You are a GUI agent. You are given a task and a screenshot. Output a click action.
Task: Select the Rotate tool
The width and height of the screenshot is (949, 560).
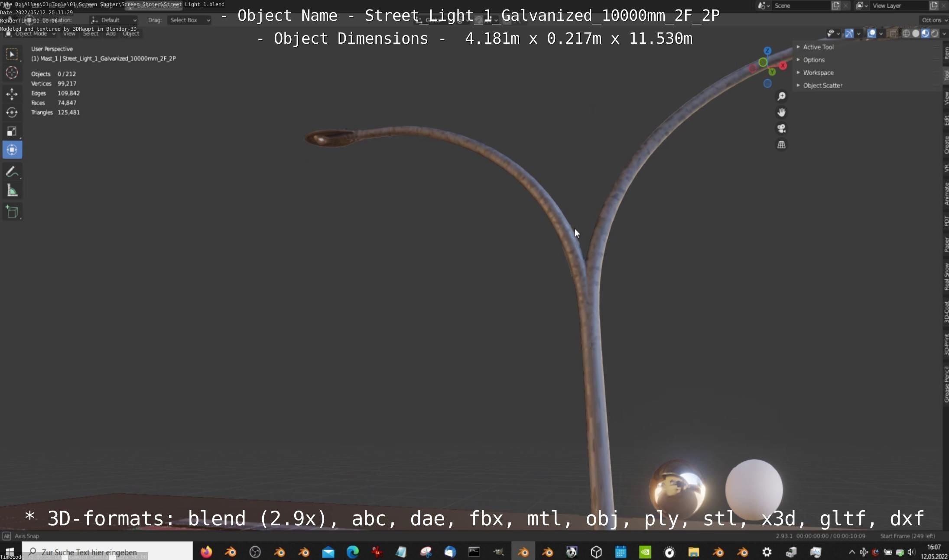point(12,113)
